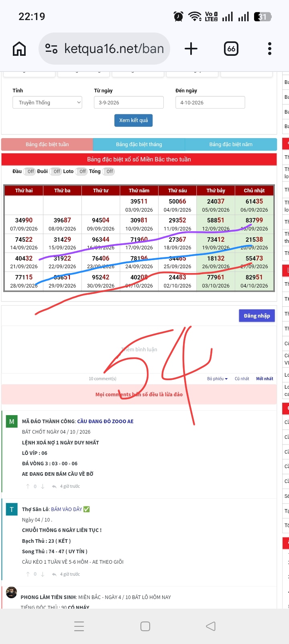Select result cell 30981 on 10/09/2026
This screenshot has width=289, height=644.
139,224
